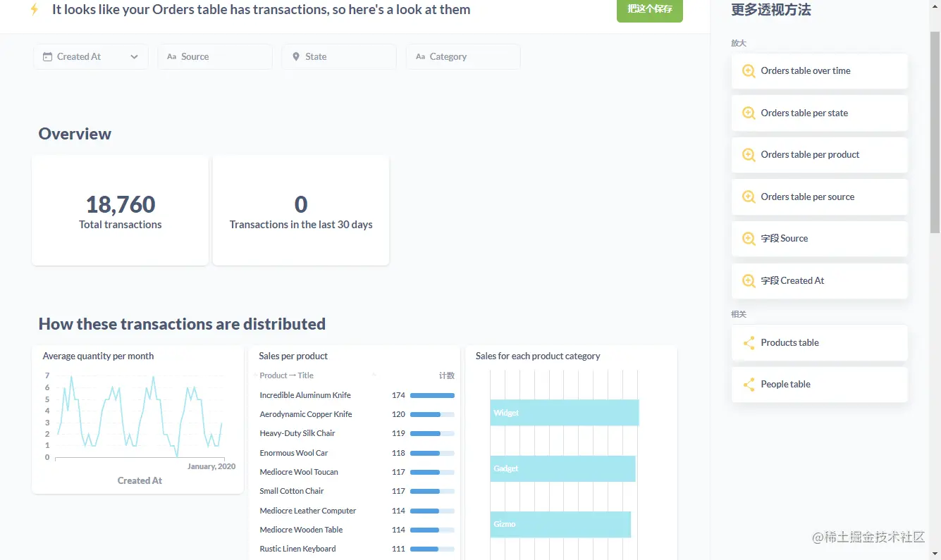This screenshot has width=941, height=560.
Task: Click the 更多透视方法 sidebar heading
Action: 771,10
